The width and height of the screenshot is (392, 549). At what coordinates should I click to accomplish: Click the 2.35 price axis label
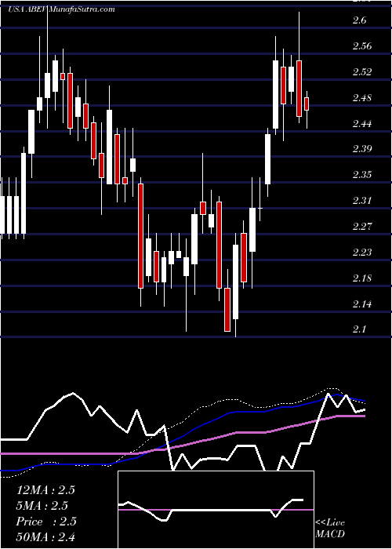[362, 175]
